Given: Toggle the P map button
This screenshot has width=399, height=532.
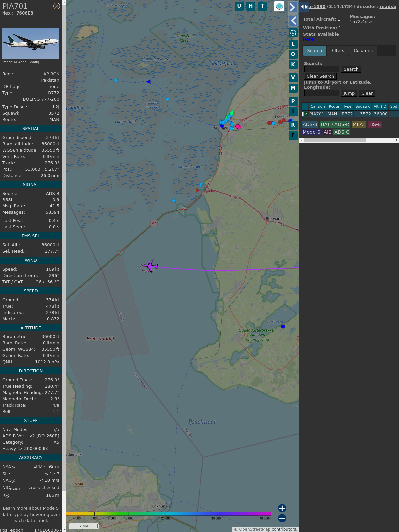Looking at the screenshot, I should 293,101.
